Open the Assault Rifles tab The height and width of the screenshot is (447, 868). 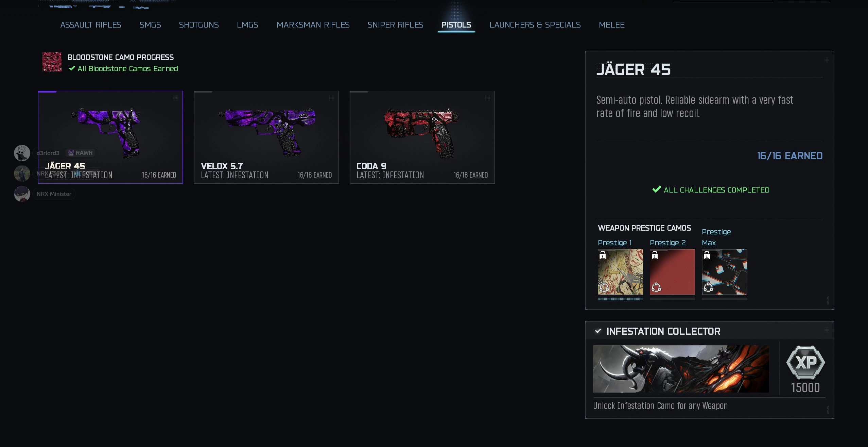click(x=91, y=25)
